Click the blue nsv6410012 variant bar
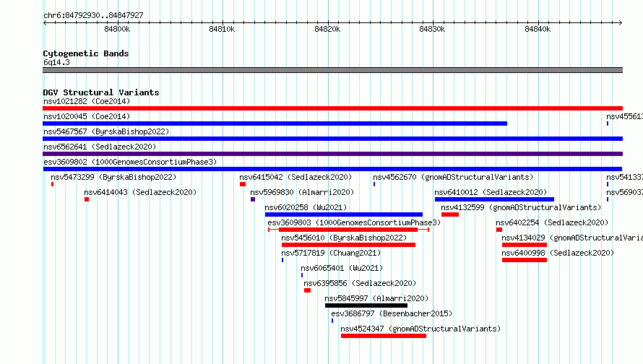 click(495, 199)
